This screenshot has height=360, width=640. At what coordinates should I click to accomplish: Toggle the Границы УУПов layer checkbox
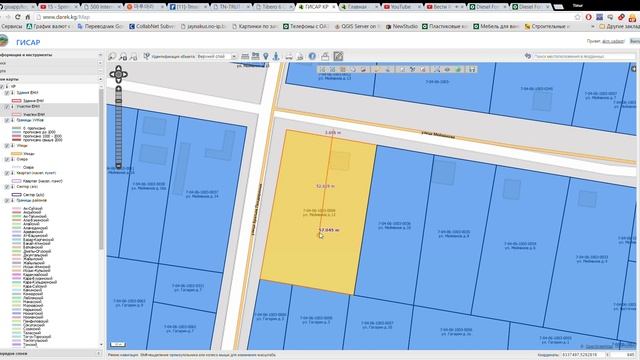tap(7, 120)
